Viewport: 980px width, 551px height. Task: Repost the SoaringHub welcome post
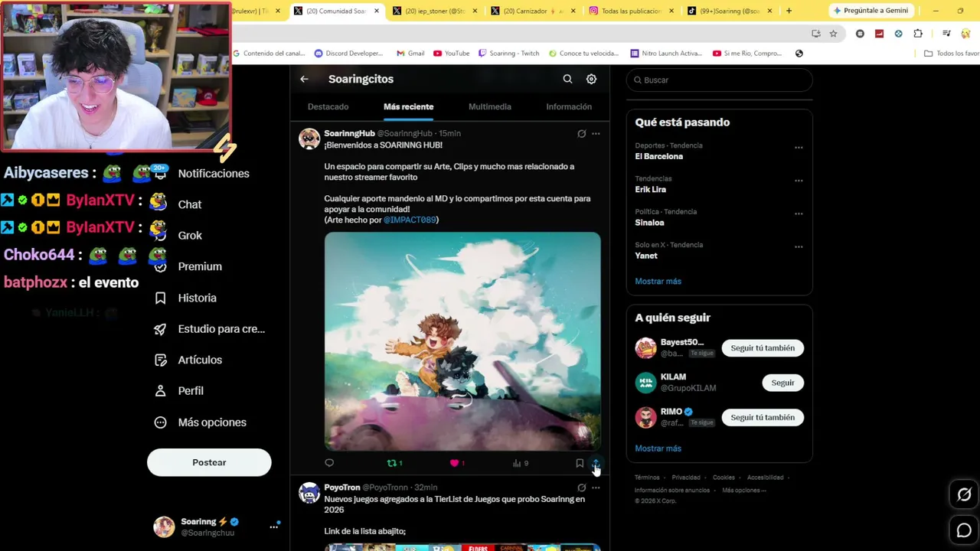[x=394, y=463]
